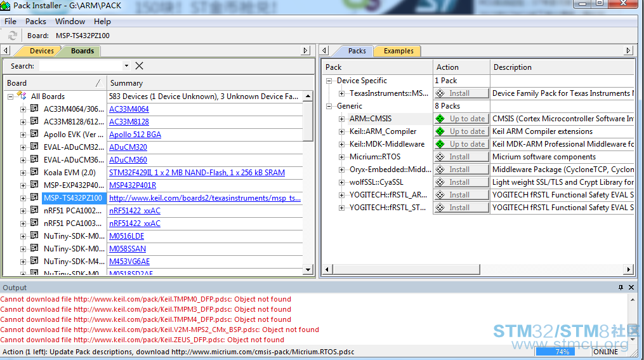644x360 pixels.
Task: Focus the board Search input field
Action: tap(81, 66)
